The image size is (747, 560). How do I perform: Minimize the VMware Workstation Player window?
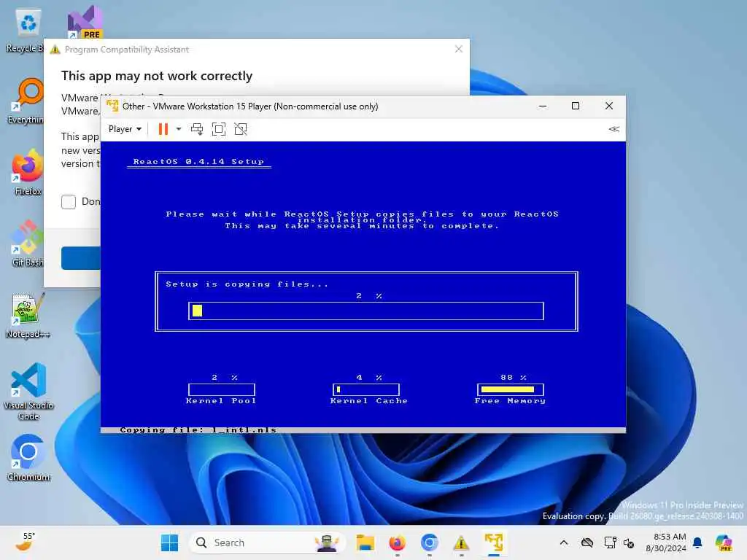tap(543, 106)
